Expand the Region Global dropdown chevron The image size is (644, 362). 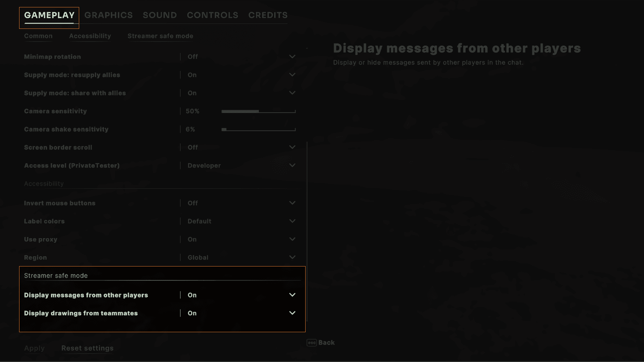point(292,257)
